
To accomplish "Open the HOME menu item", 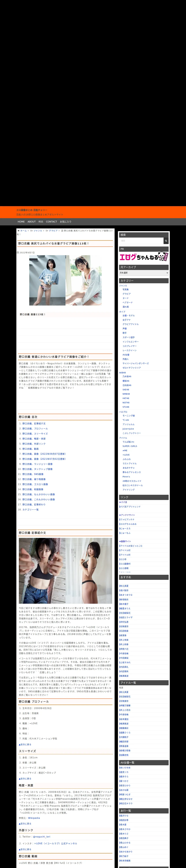I will point(21,222).
